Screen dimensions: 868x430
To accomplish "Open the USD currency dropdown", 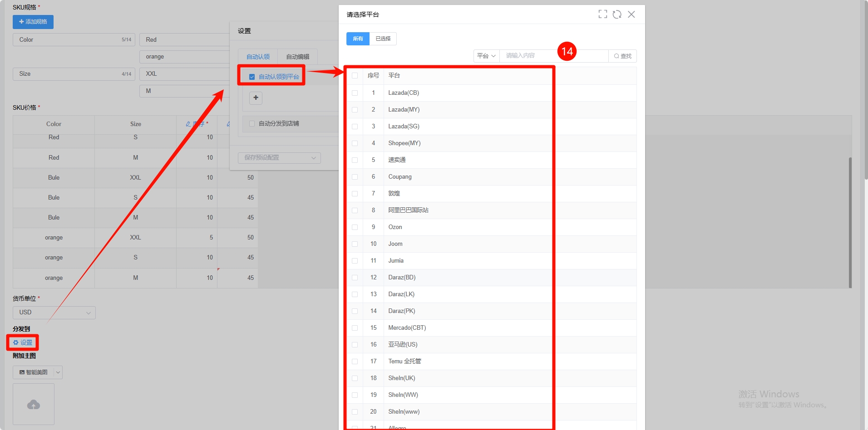I will click(x=54, y=313).
